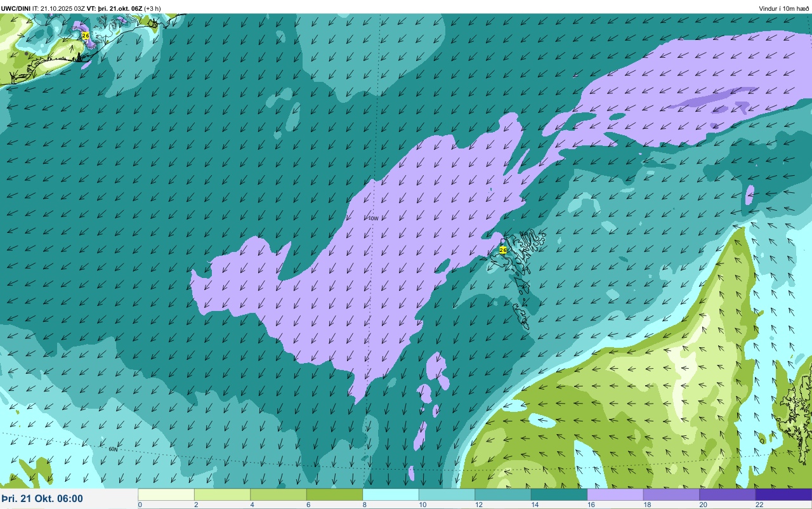Screen dimensions: 812x509
Task: Select the darkest purple 22+ legend swatch
Action: point(783,494)
